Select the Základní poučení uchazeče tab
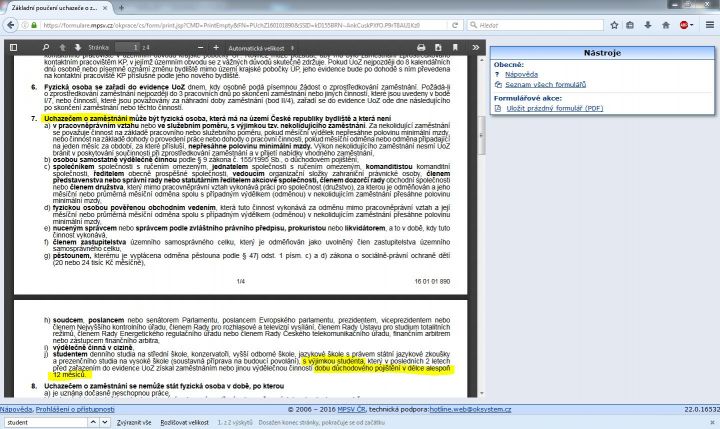 55,8
